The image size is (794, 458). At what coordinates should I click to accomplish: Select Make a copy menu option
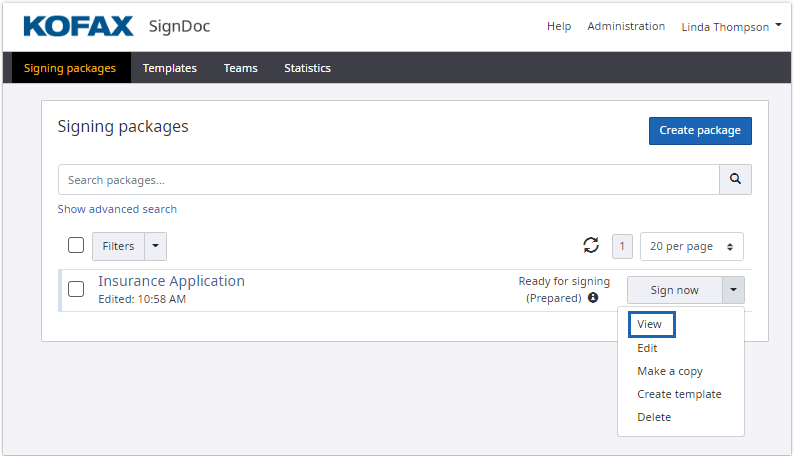coord(669,371)
